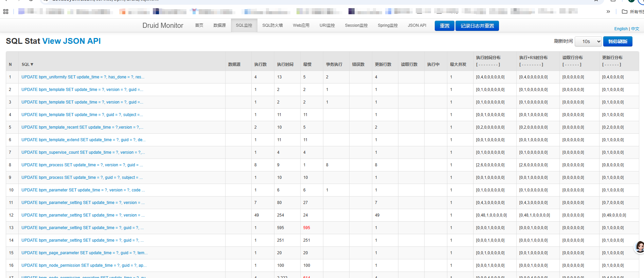The image size is (644, 278).
Task: Open row 13 UPDATE bpm_parameter_setting guid link
Action: tap(83, 228)
